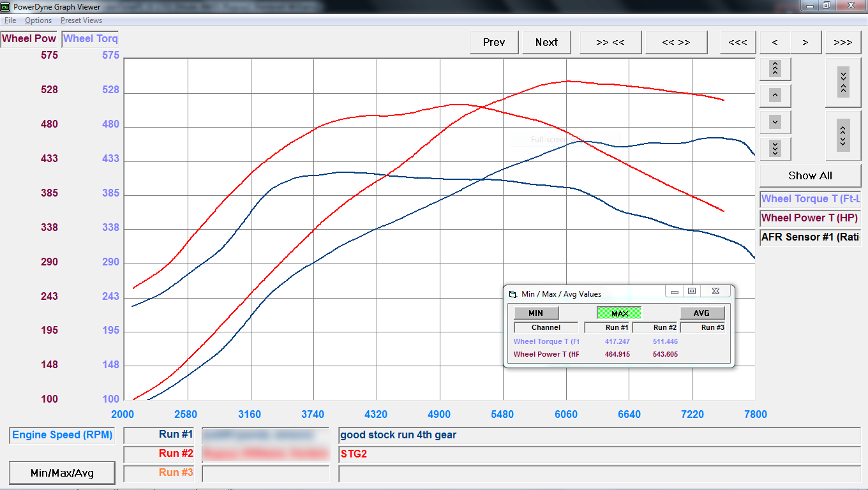Click the Run #3 comment field
Image resolution: width=868 pixels, height=490 pixels.
tap(599, 474)
